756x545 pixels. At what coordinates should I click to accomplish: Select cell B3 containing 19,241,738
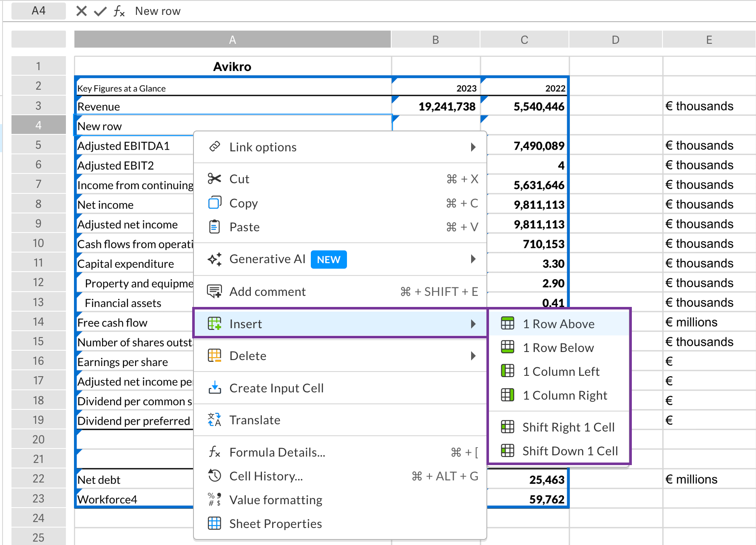pyautogui.click(x=435, y=106)
